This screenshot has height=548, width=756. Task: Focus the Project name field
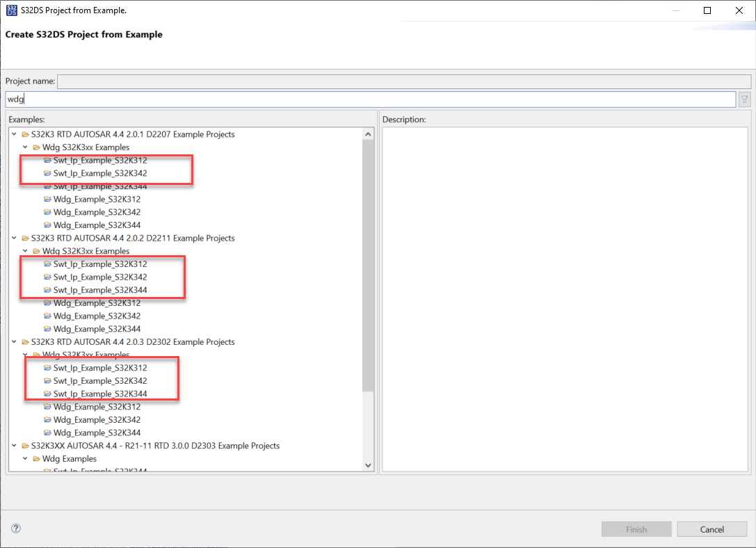(x=404, y=81)
